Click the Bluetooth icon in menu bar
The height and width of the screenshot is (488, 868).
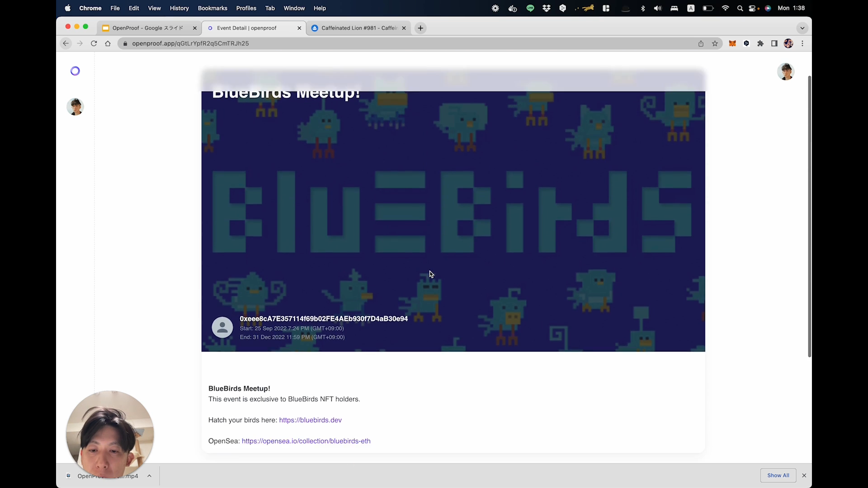(642, 8)
